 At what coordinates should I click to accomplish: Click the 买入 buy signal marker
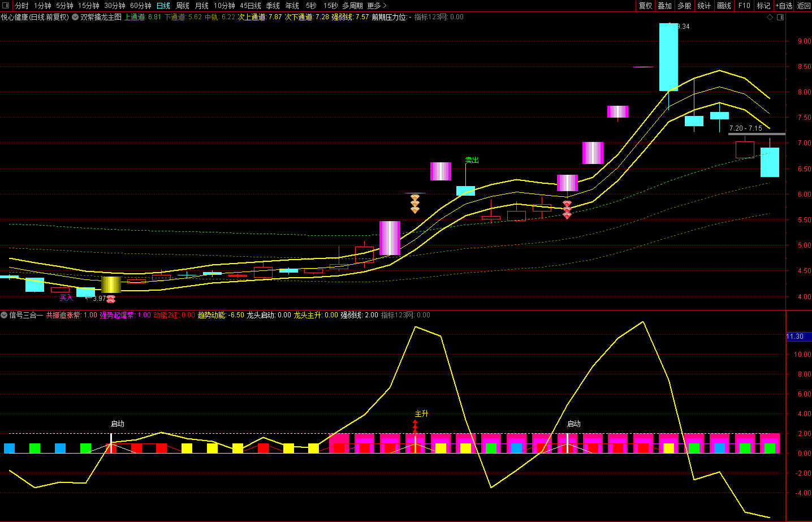coord(66,297)
